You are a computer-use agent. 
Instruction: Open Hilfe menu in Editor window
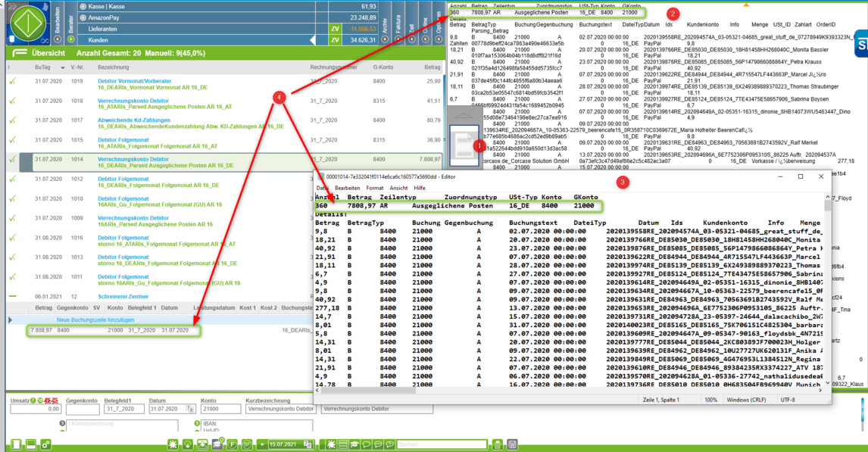click(x=420, y=188)
